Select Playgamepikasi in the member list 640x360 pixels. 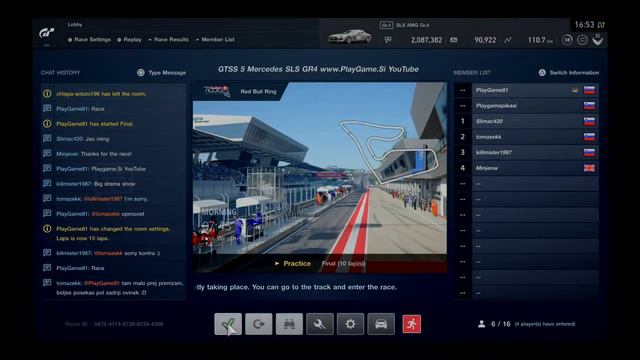[535, 106]
